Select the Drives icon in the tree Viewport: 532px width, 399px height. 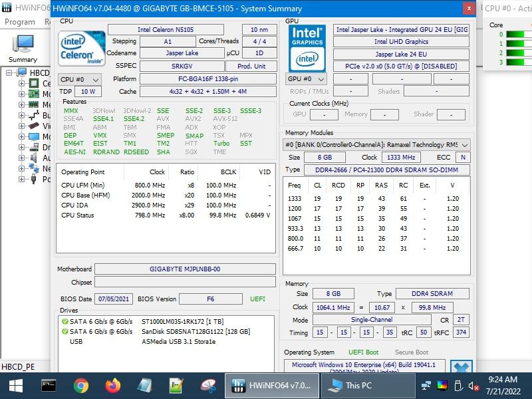tap(34, 147)
